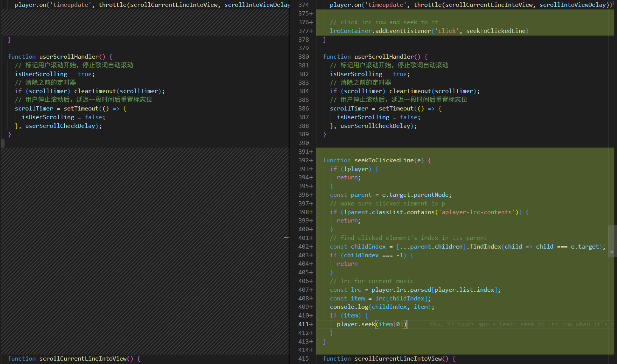Click 'lrcContainer.addEventListener' on line 377
617x364 pixels.
pyautogui.click(x=380, y=31)
